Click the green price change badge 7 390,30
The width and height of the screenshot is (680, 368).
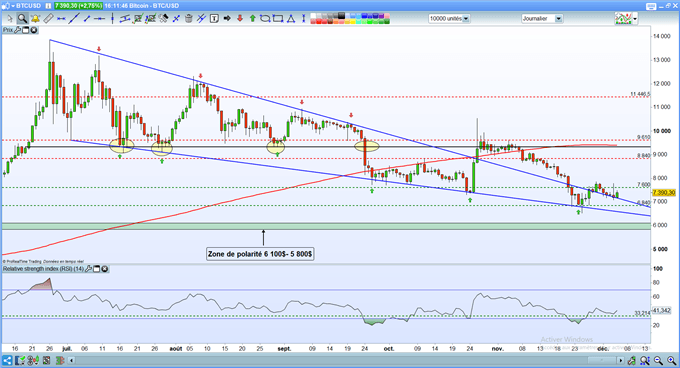click(78, 6)
